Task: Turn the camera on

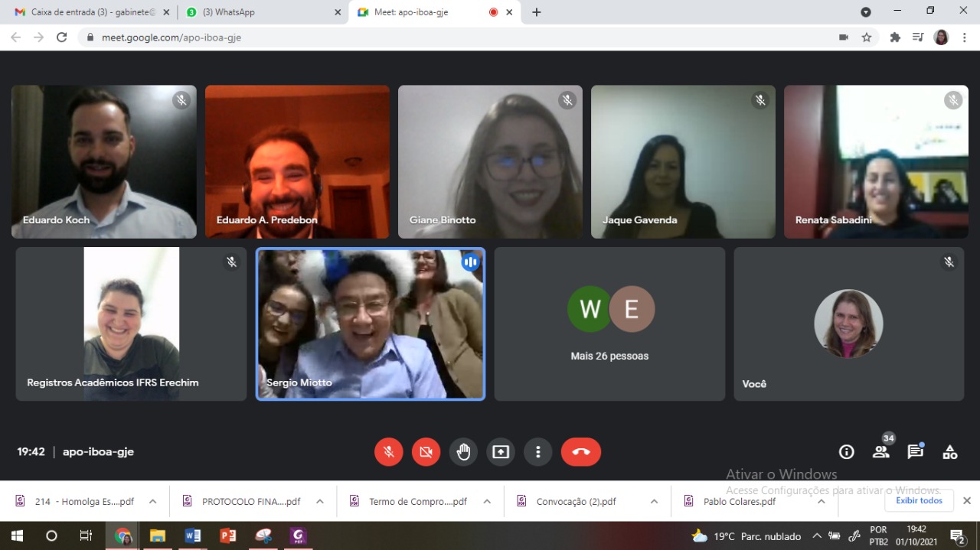Action: (x=426, y=452)
